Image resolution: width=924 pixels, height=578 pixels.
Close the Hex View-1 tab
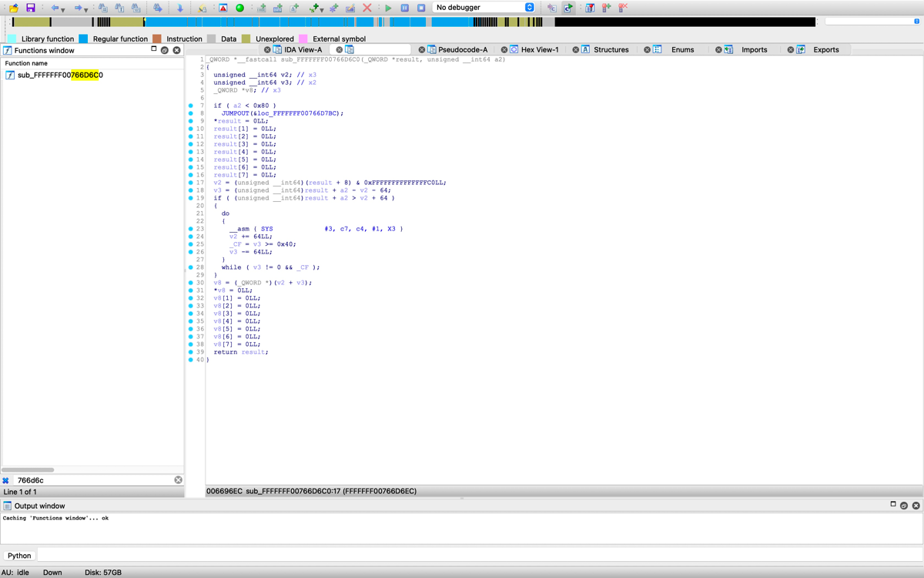504,49
